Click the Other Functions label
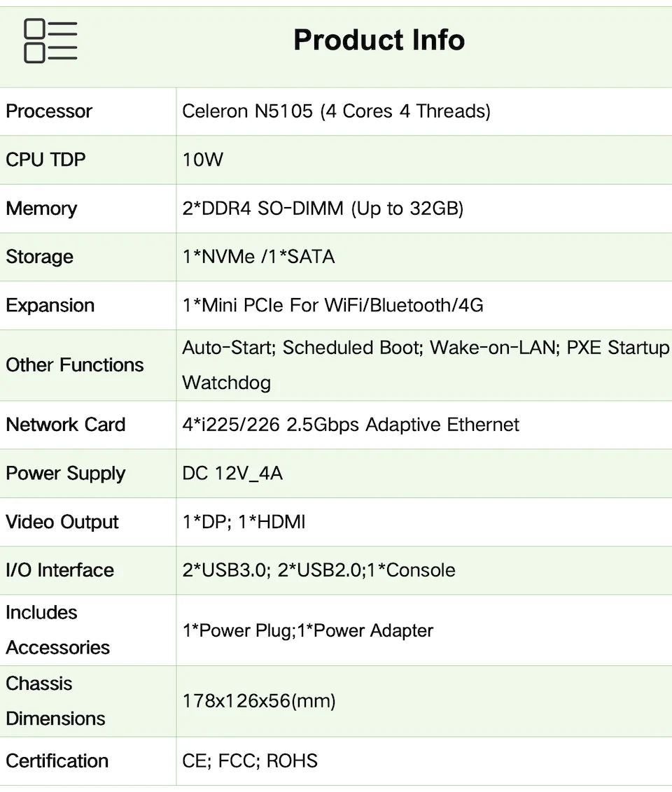672x792 pixels. tap(74, 365)
